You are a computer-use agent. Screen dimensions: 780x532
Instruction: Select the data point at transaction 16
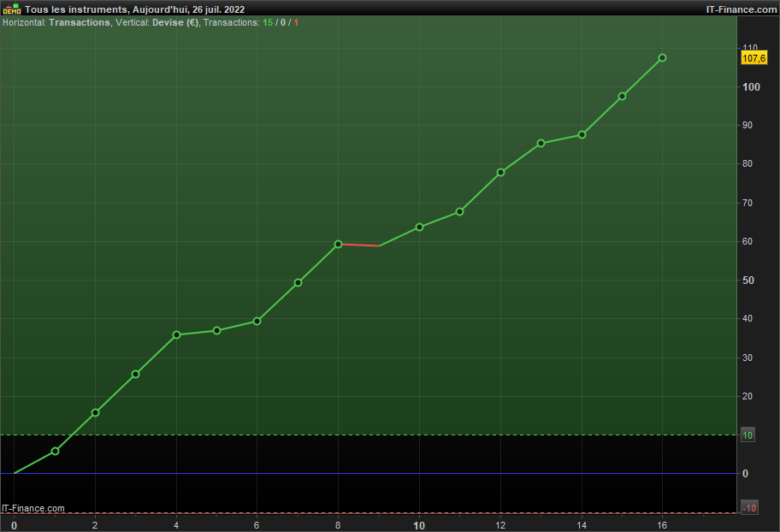click(662, 57)
